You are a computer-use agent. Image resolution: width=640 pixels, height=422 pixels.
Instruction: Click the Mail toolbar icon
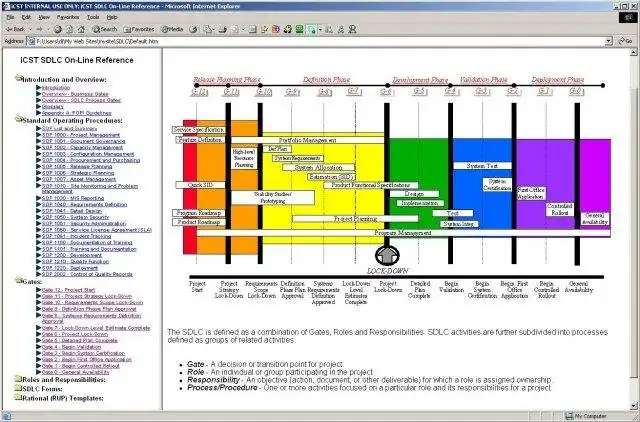coord(209,29)
